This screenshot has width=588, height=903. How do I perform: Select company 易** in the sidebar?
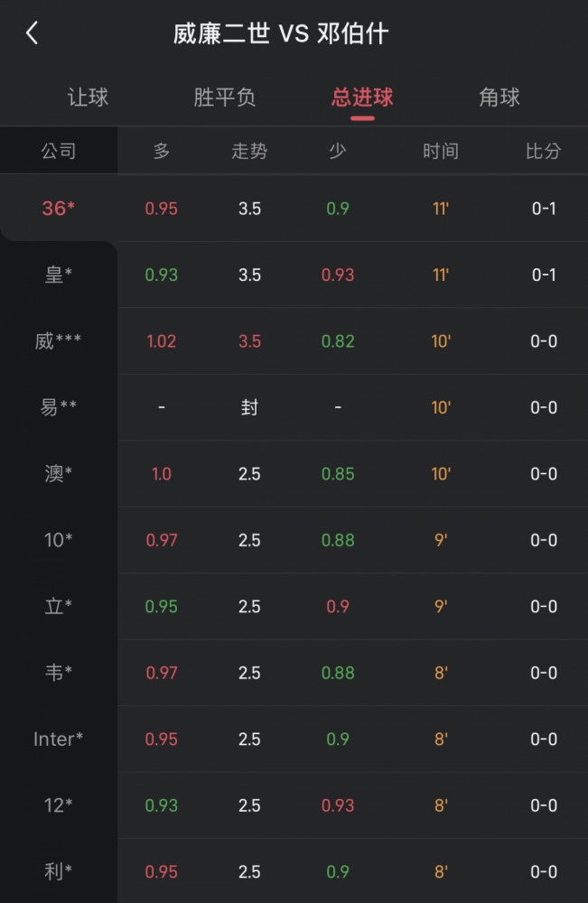coord(58,407)
